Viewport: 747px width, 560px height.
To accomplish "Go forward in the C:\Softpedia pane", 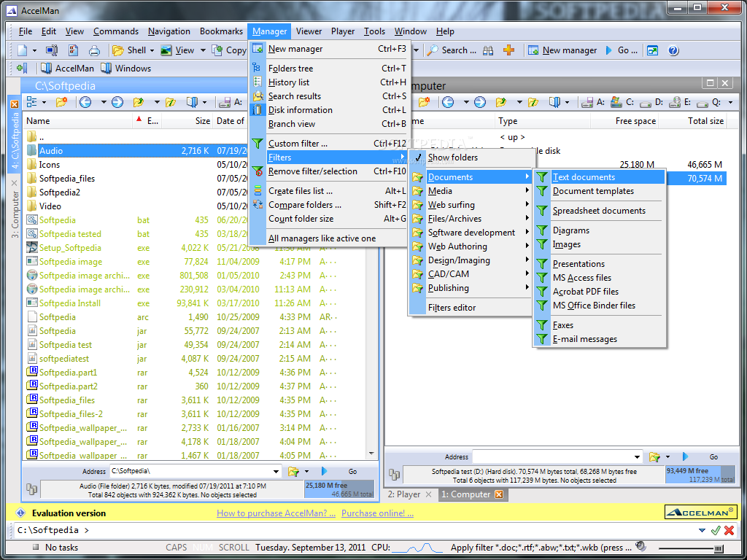I will click(x=117, y=102).
